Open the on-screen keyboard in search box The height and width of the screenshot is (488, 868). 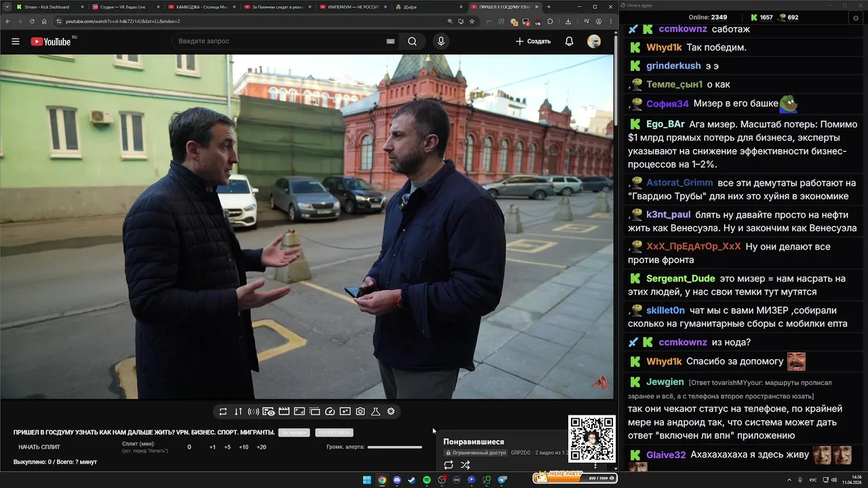pos(391,41)
